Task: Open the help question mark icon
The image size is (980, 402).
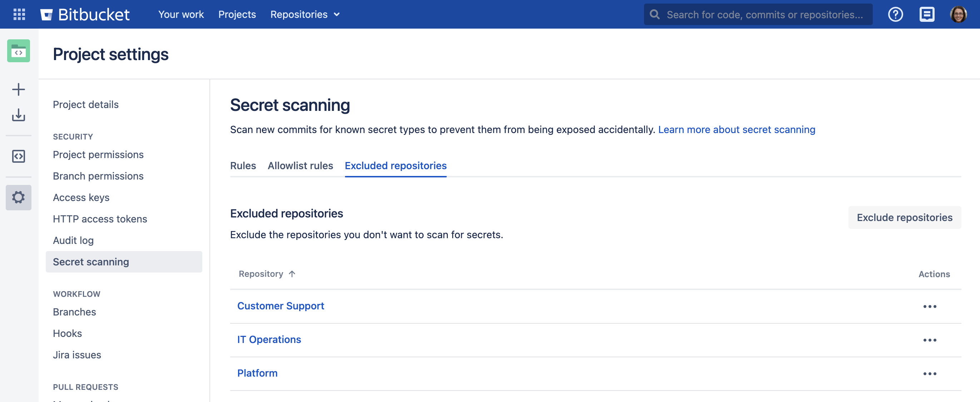Action: 895,14
